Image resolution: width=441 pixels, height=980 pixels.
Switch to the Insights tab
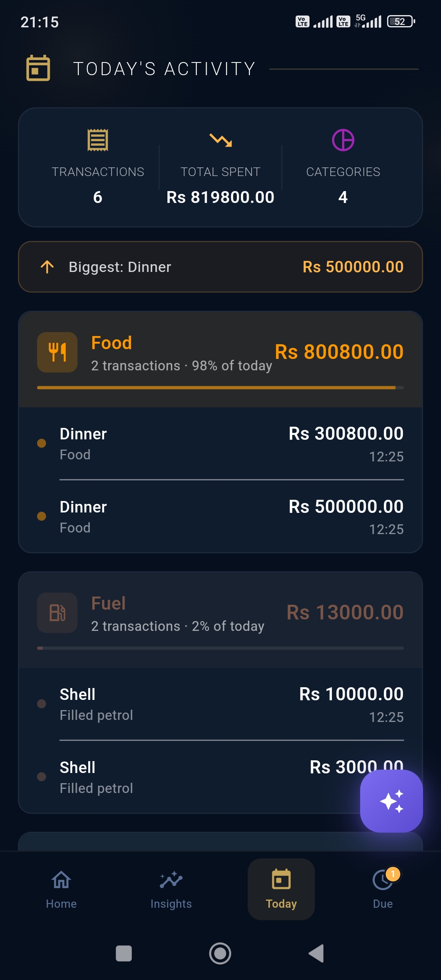(171, 889)
